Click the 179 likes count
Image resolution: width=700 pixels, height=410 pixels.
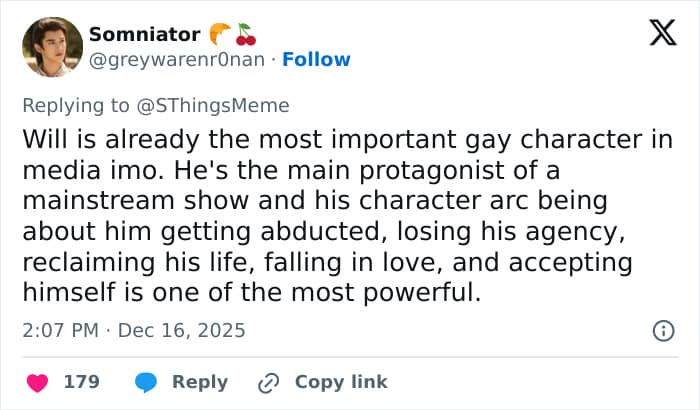80,382
